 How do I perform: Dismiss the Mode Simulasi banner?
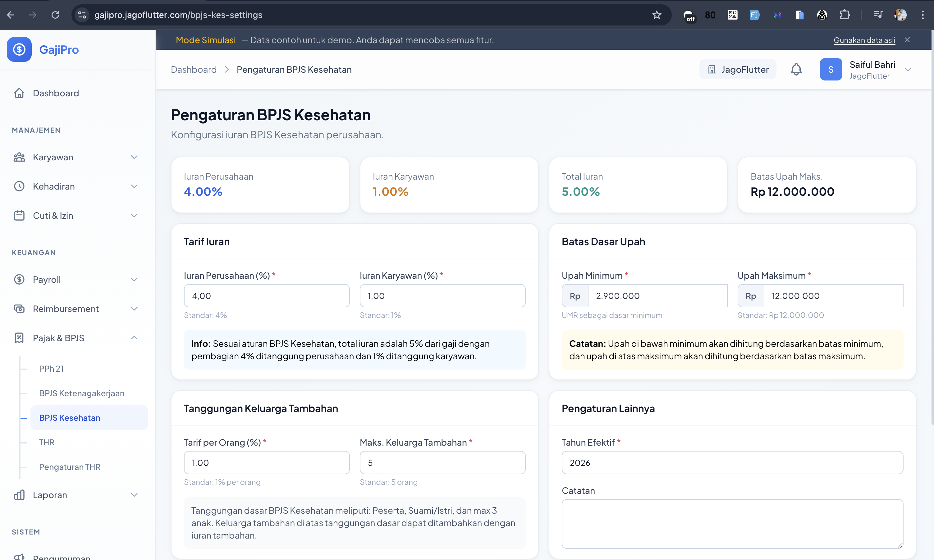click(x=907, y=40)
